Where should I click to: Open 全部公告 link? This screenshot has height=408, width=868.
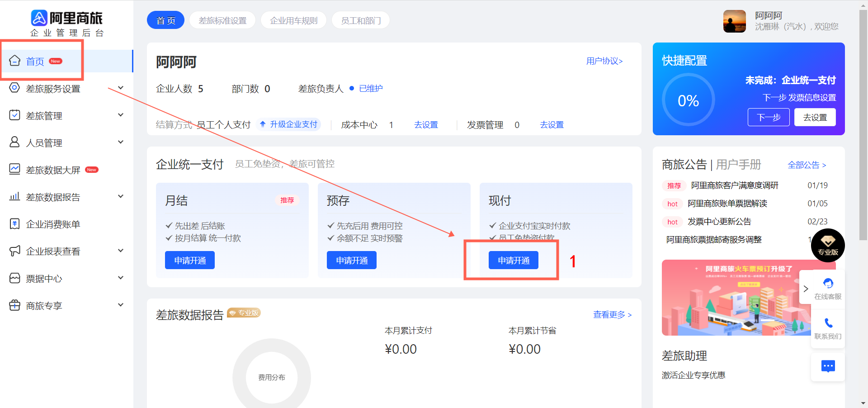tap(807, 165)
